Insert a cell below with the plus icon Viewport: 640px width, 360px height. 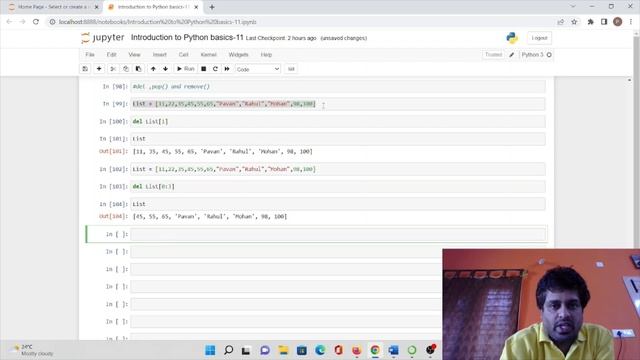coord(99,69)
